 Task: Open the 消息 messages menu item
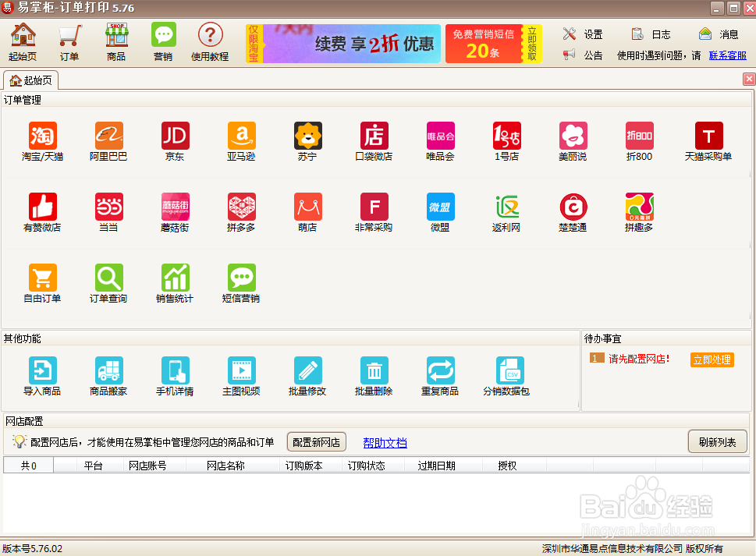pos(719,34)
